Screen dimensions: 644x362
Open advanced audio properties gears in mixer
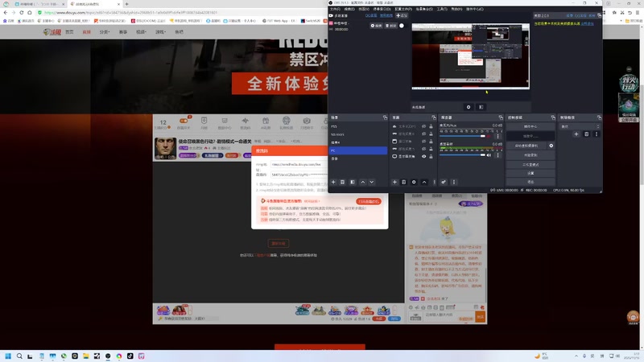(x=444, y=183)
